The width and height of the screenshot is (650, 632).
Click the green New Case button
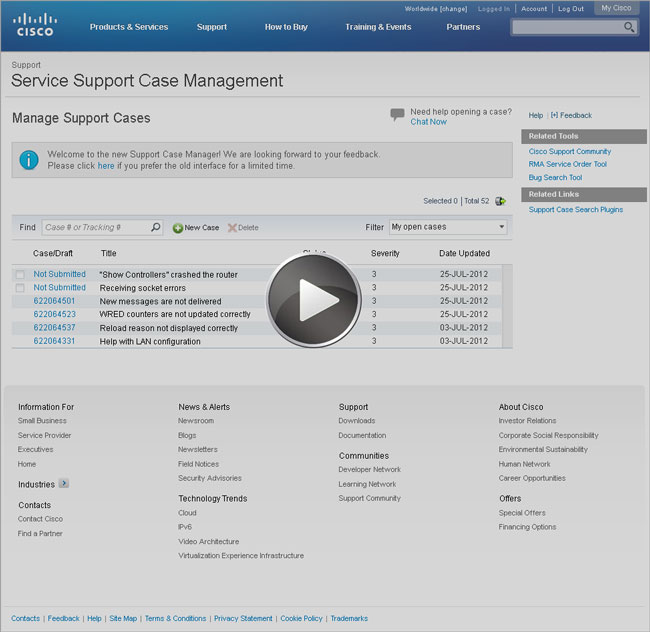tap(196, 228)
